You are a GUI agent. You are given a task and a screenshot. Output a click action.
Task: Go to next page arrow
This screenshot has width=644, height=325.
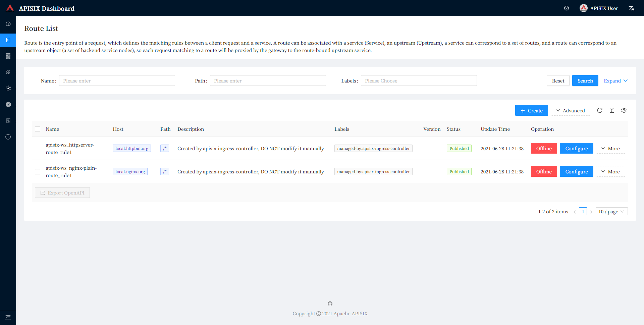pos(591,212)
